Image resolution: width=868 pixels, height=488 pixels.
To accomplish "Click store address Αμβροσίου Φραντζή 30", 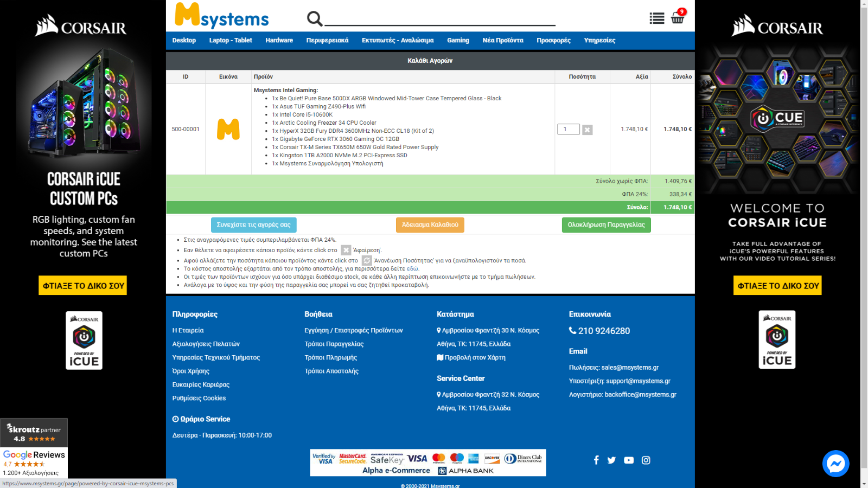I will [488, 330].
